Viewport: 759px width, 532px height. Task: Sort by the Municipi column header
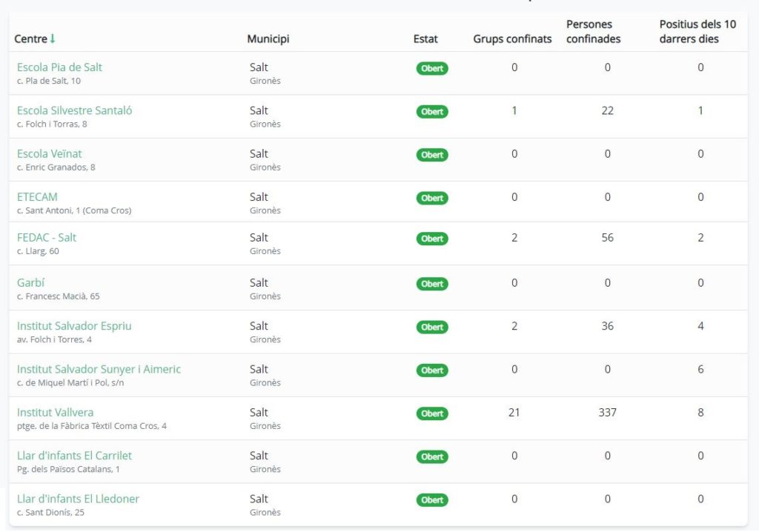pyautogui.click(x=268, y=39)
